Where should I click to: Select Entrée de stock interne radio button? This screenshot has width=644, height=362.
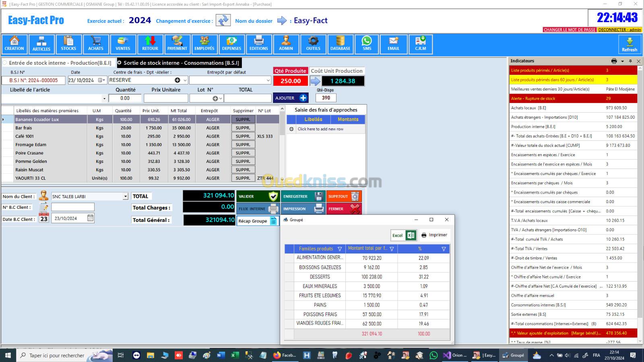pos(5,63)
